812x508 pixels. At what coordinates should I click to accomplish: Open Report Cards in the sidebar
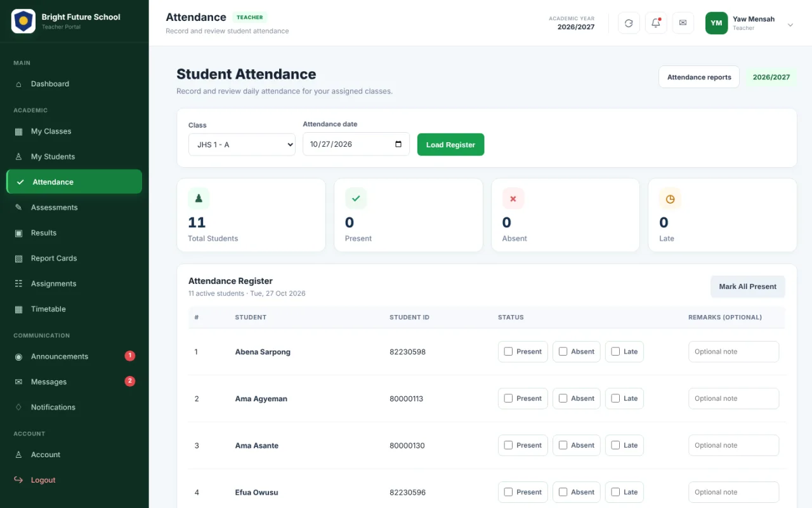point(74,258)
